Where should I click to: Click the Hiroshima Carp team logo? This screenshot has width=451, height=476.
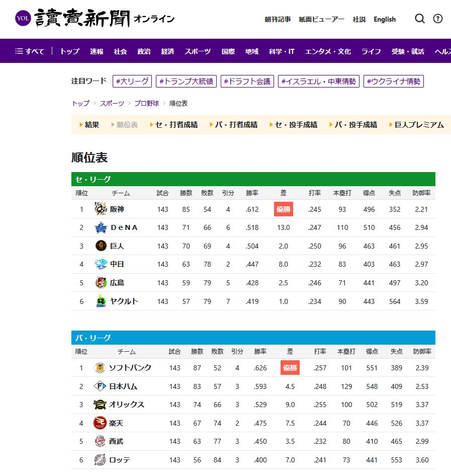(101, 283)
